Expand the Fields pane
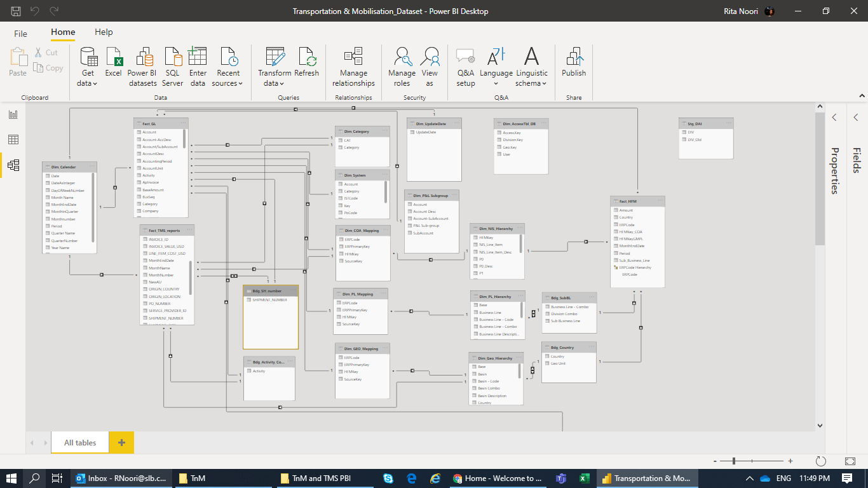This screenshot has width=868, height=488. (x=856, y=118)
